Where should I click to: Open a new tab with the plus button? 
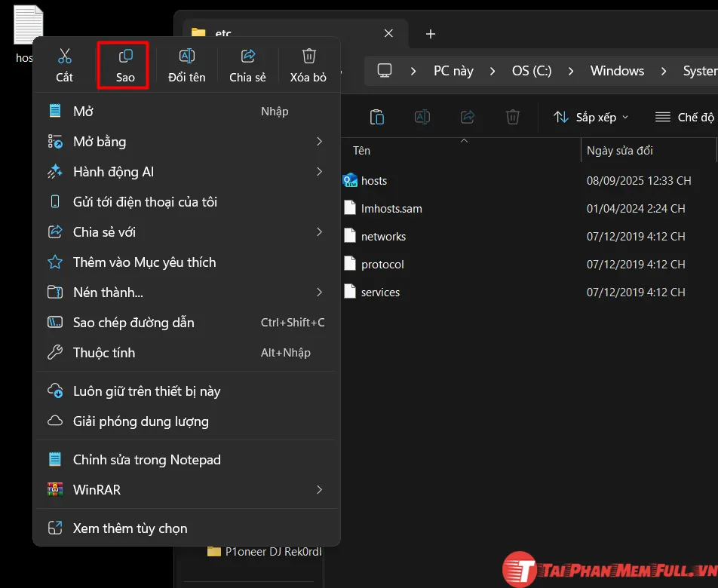pyautogui.click(x=430, y=34)
